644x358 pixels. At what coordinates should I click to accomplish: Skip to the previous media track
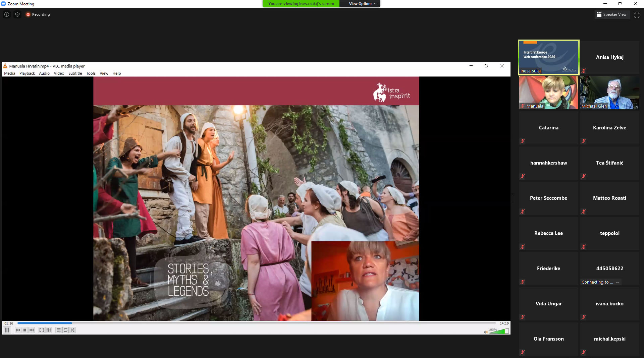(x=18, y=330)
